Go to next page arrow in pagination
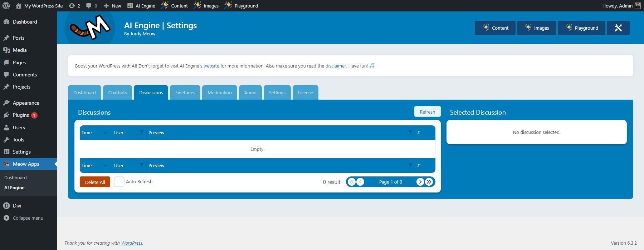The image size is (644, 250). pyautogui.click(x=420, y=182)
